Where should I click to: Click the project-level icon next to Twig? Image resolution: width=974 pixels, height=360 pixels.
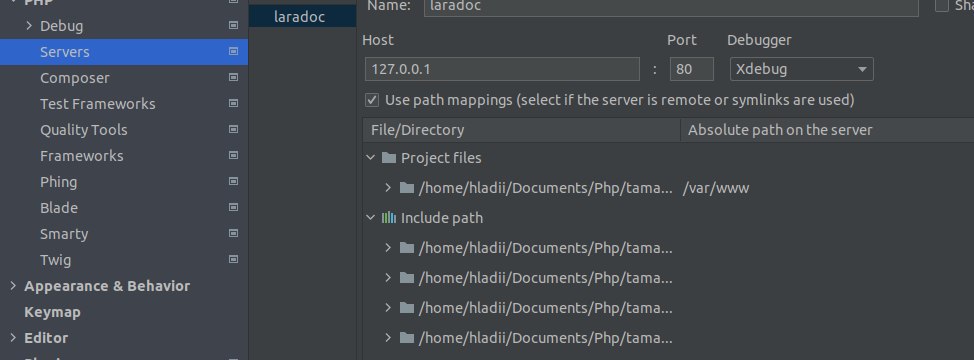tap(234, 259)
